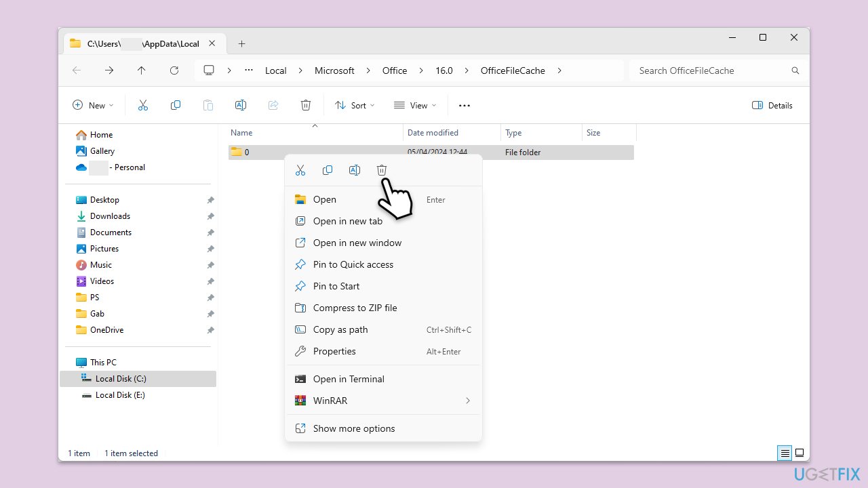Click the Share icon in the toolbar
Screen dimensions: 868x488
point(273,105)
